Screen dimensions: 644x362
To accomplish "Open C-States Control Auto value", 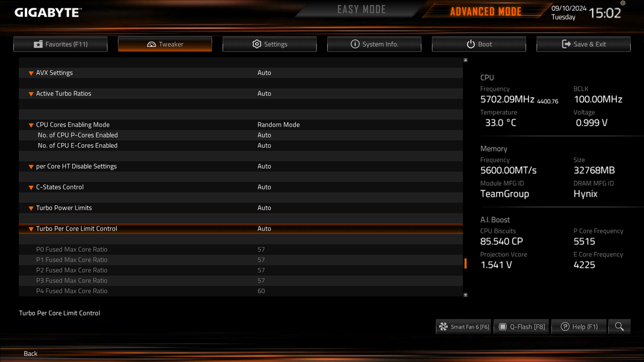I will 264,187.
